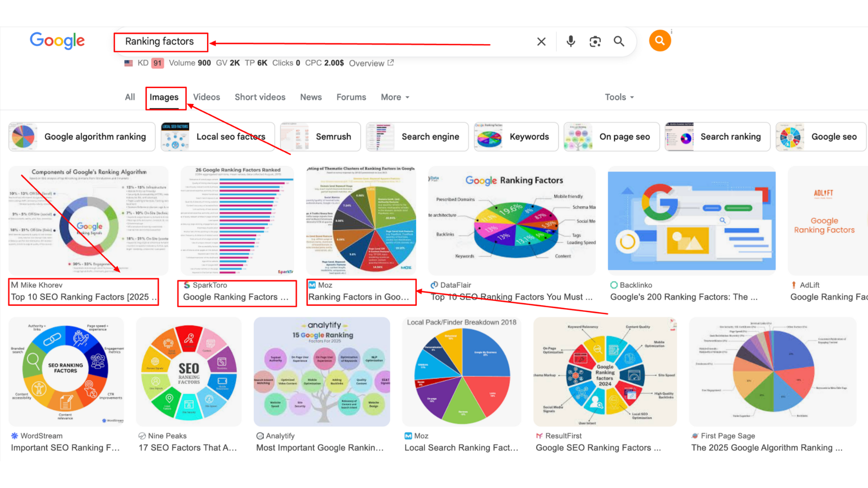Viewport: 868px width, 488px height.
Task: Switch to the News tab
Action: click(311, 97)
